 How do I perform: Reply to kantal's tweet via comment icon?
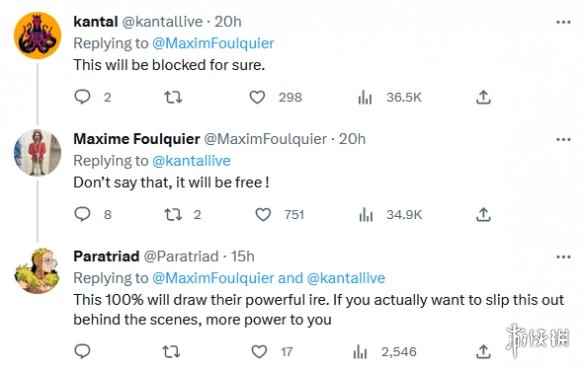tap(82, 97)
